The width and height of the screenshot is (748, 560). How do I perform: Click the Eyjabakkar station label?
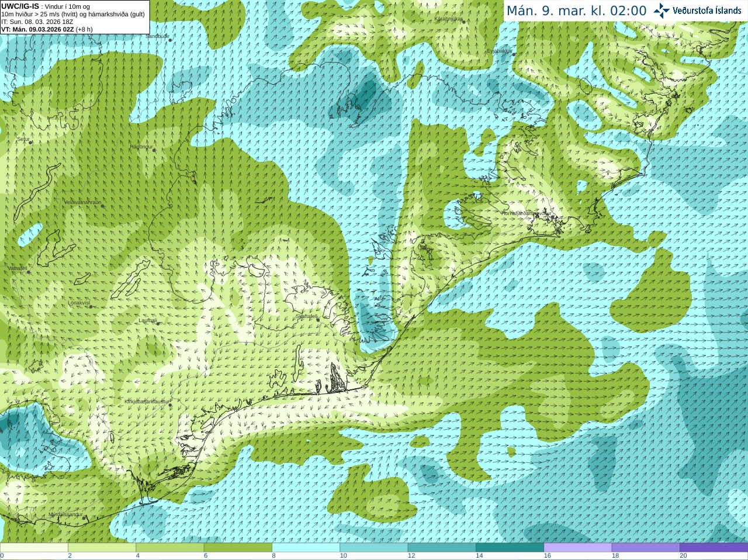point(500,51)
